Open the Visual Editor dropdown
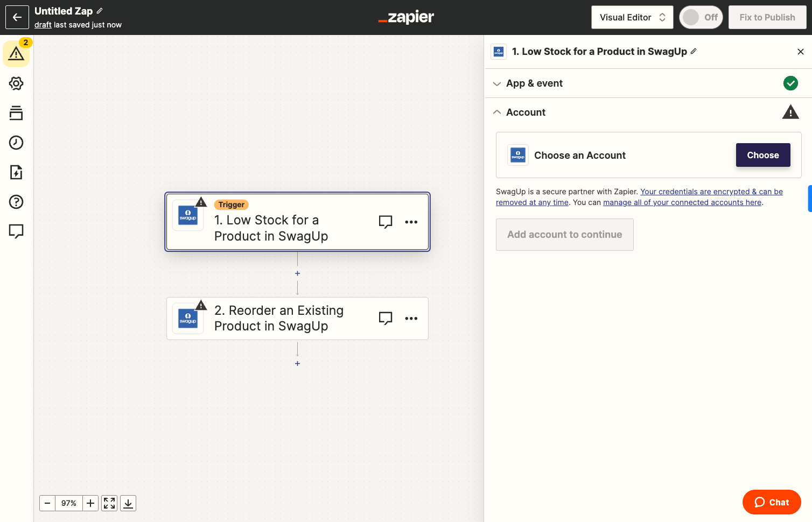This screenshot has width=812, height=522. (x=632, y=17)
